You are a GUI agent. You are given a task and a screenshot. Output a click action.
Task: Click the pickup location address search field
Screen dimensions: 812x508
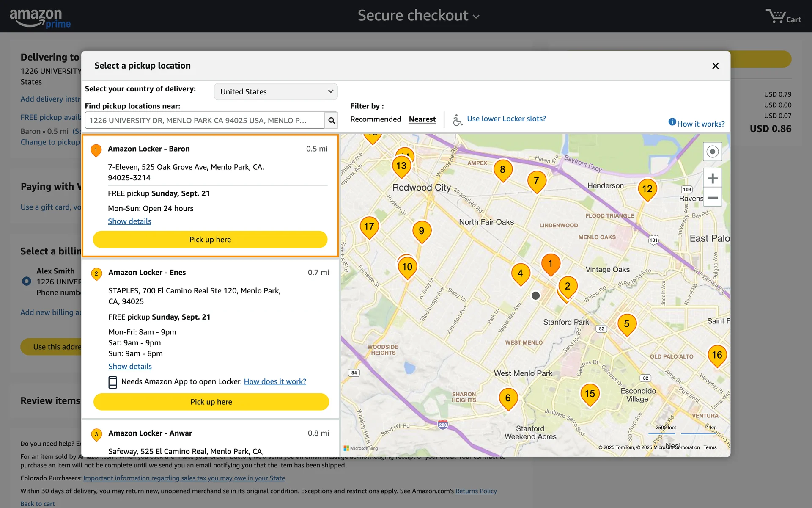pos(205,121)
